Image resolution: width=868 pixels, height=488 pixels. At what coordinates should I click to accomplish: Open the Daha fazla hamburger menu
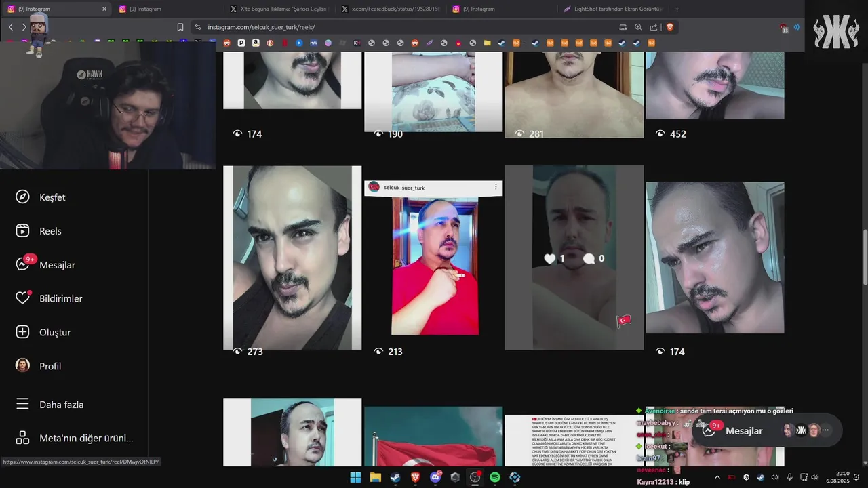click(x=22, y=404)
